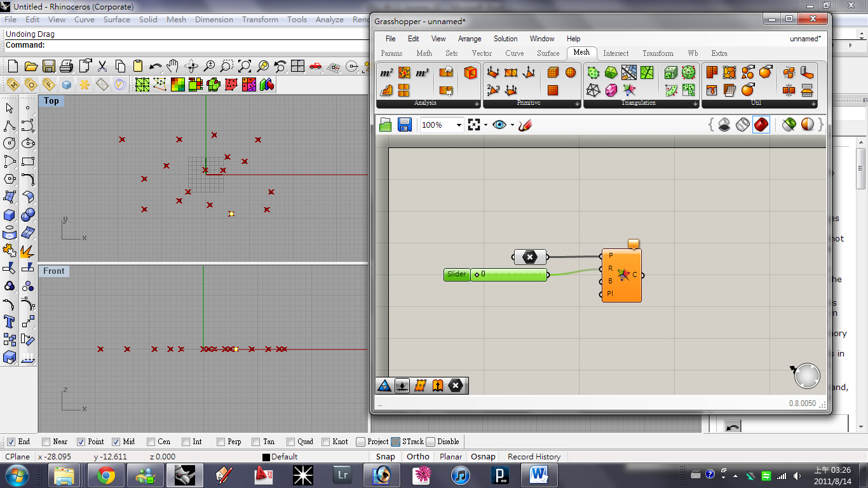Open the Top viewport title menu
This screenshot has width=868, height=488.
[x=51, y=100]
